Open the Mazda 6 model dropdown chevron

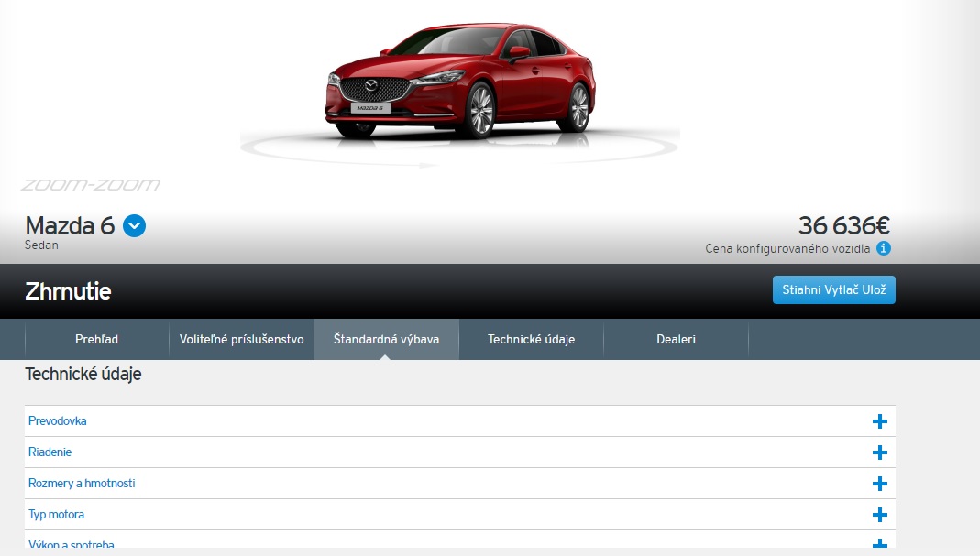click(x=135, y=226)
